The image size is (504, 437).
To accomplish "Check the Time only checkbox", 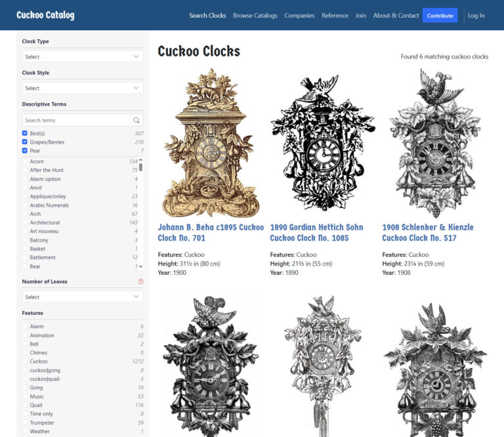I will (x=25, y=413).
